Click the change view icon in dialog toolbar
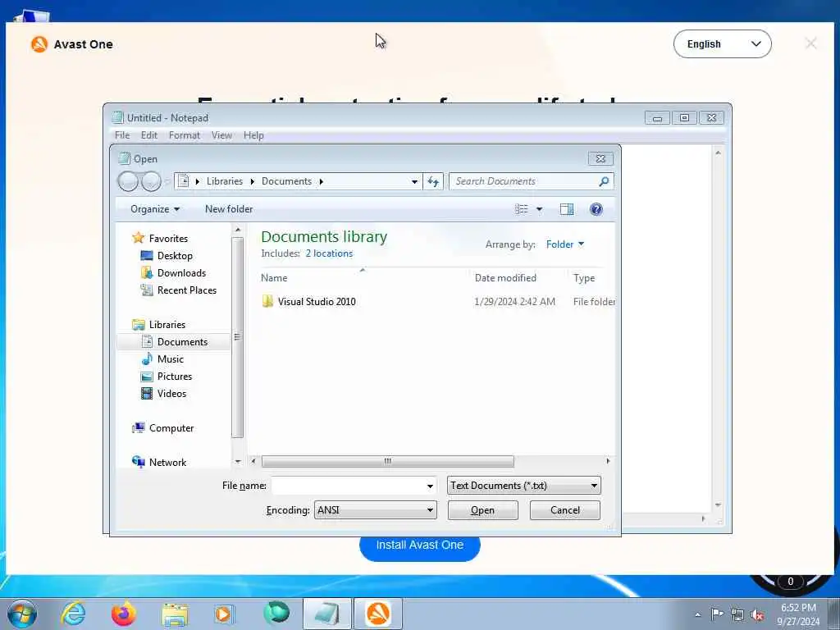 click(x=521, y=209)
